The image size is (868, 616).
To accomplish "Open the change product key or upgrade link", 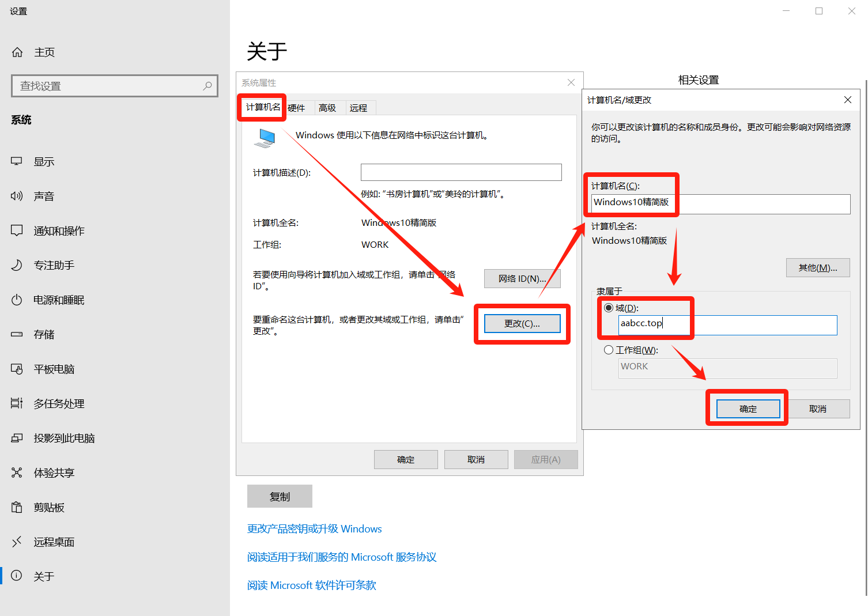I will click(314, 529).
